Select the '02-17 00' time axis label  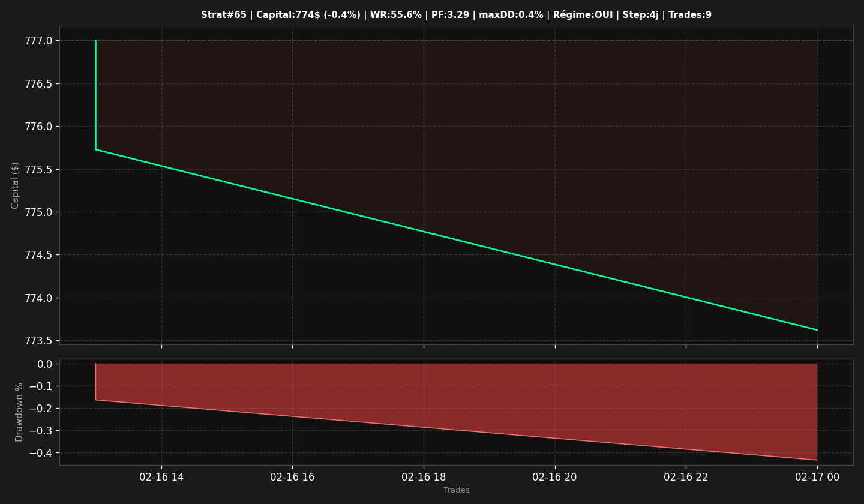(817, 477)
